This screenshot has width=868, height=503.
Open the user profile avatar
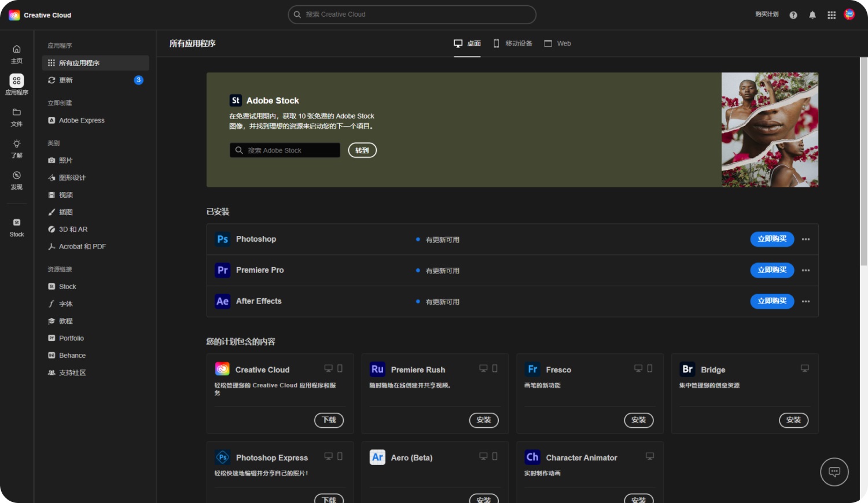click(849, 14)
